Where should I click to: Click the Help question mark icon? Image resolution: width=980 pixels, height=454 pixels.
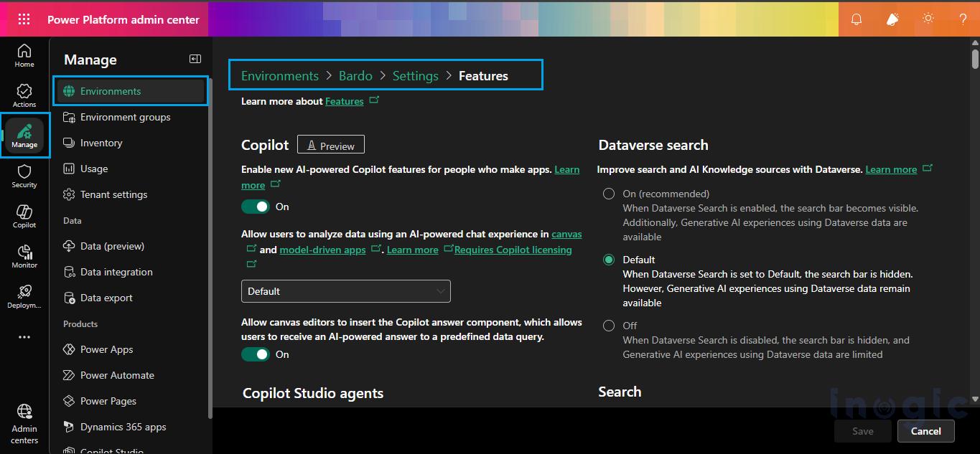(963, 19)
